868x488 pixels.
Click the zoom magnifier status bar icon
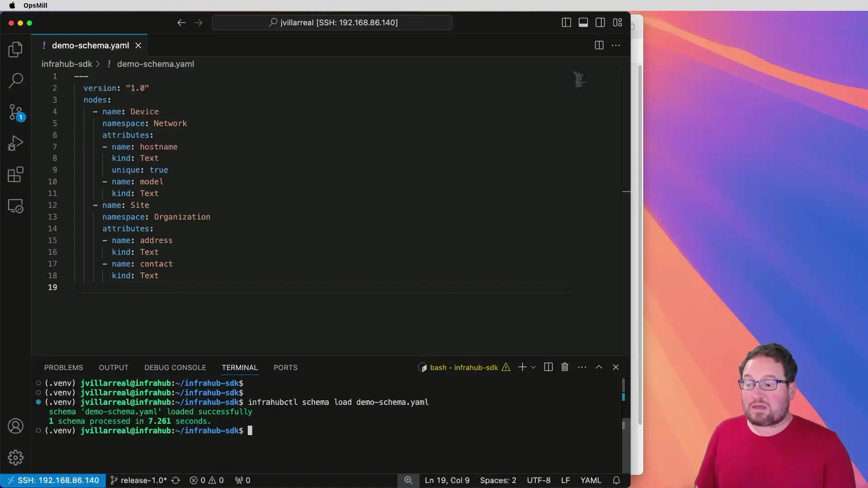(x=408, y=480)
